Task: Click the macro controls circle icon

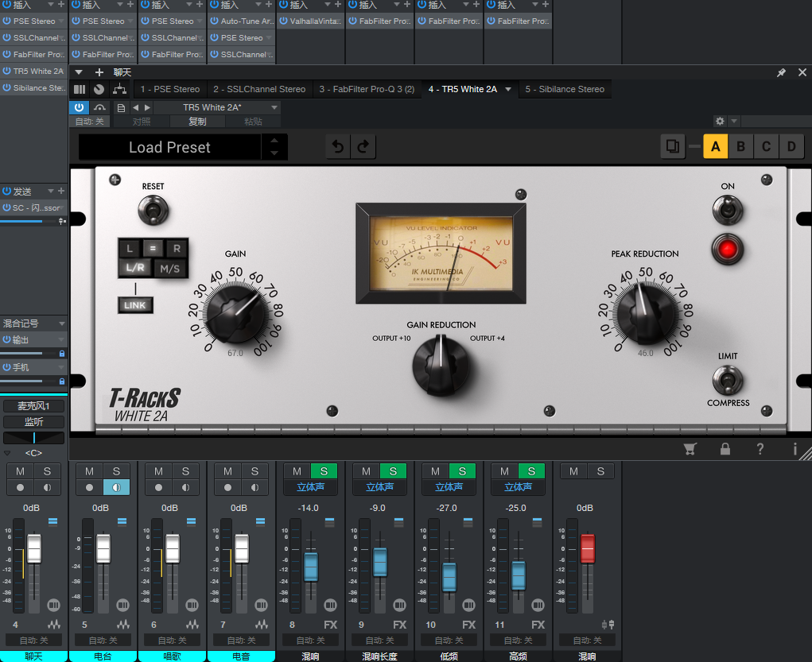Action: [x=99, y=89]
